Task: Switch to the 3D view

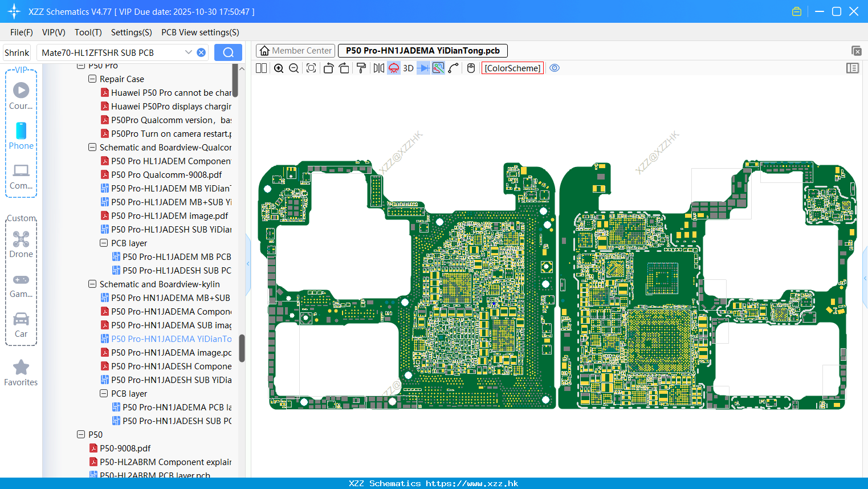Action: click(408, 68)
